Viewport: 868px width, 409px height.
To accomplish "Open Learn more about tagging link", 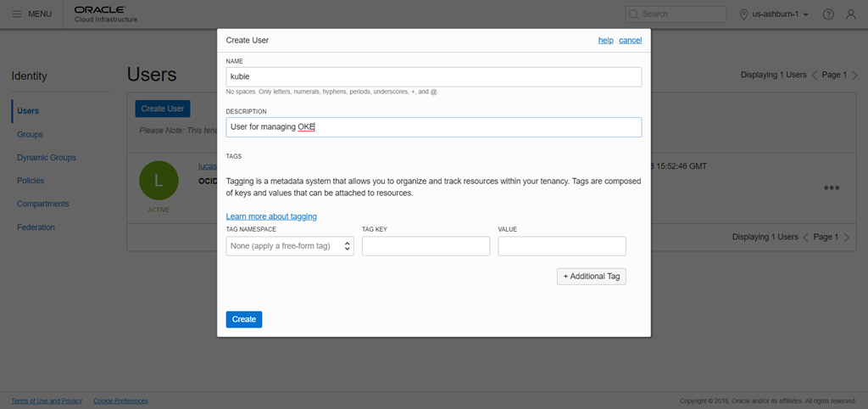I will 271,216.
